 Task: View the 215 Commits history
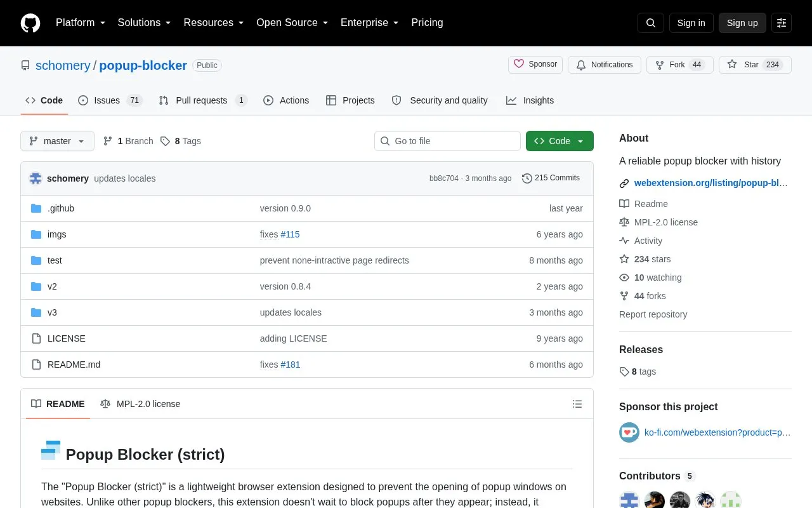pyautogui.click(x=551, y=178)
